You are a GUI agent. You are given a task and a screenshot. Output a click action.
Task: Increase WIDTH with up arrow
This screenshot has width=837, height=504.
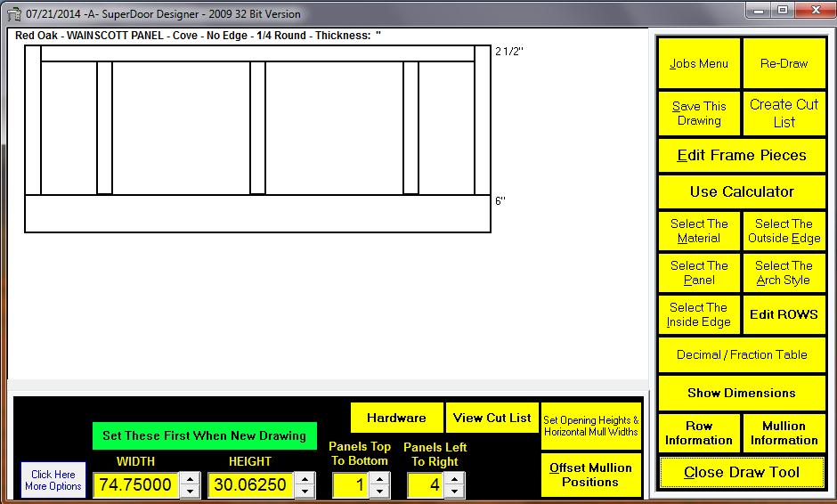tap(190, 478)
